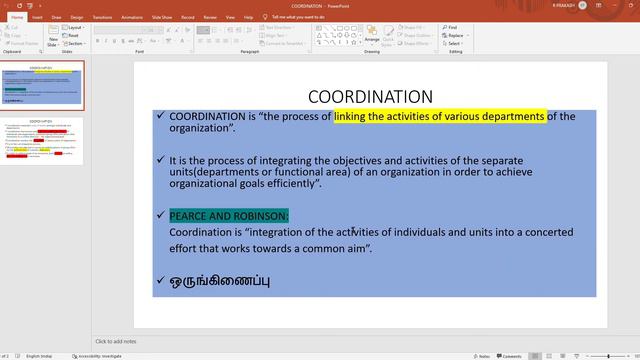Open the Change Case dropdown

[x=153, y=41]
